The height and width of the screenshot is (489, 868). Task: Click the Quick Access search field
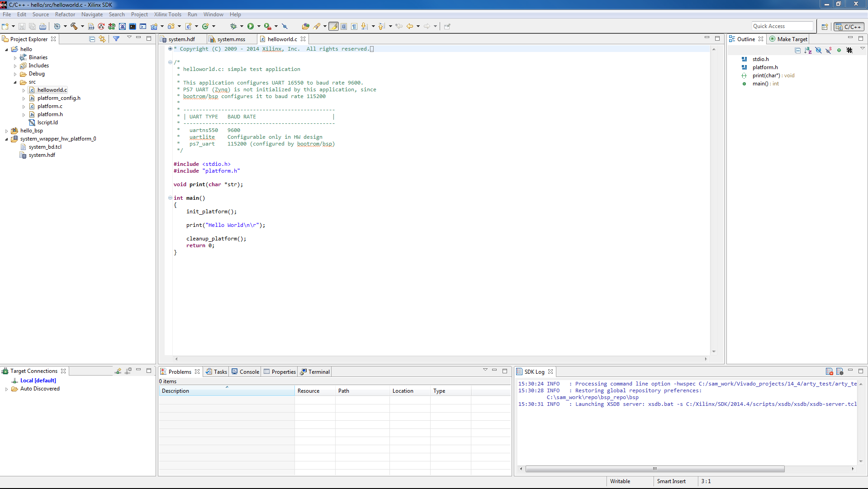pyautogui.click(x=782, y=26)
